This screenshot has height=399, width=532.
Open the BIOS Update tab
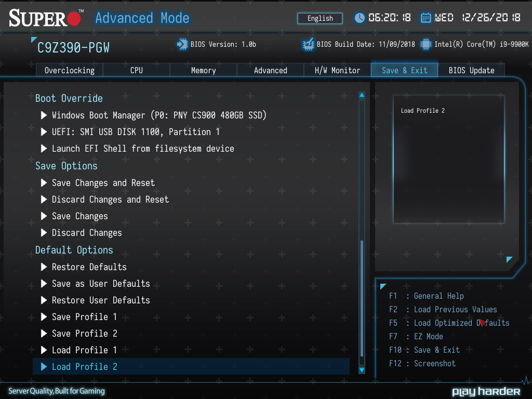click(471, 70)
